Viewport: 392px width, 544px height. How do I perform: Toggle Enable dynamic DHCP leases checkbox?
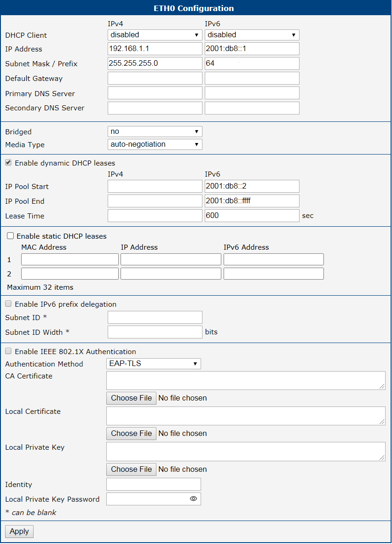8,163
